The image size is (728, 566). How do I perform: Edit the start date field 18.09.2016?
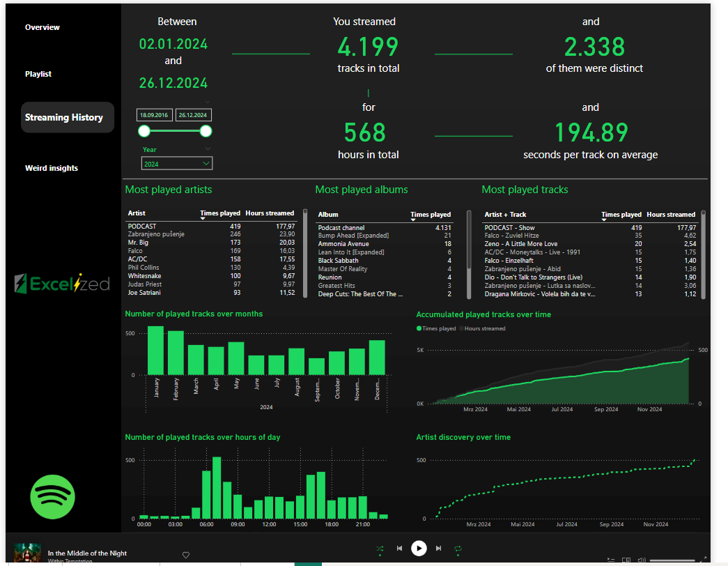[x=154, y=115]
